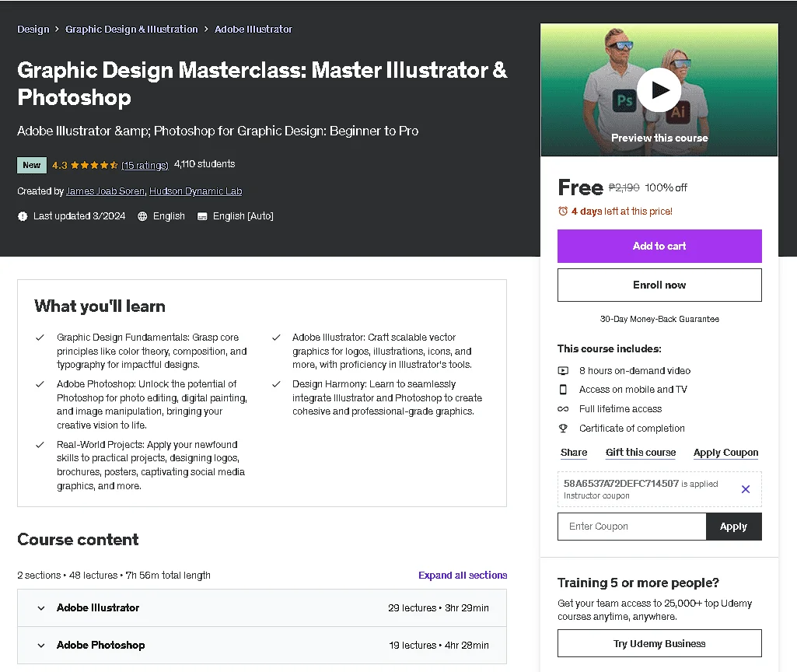797x672 pixels.
Task: Expand the Adobe Photoshop section chevron
Action: (41, 646)
